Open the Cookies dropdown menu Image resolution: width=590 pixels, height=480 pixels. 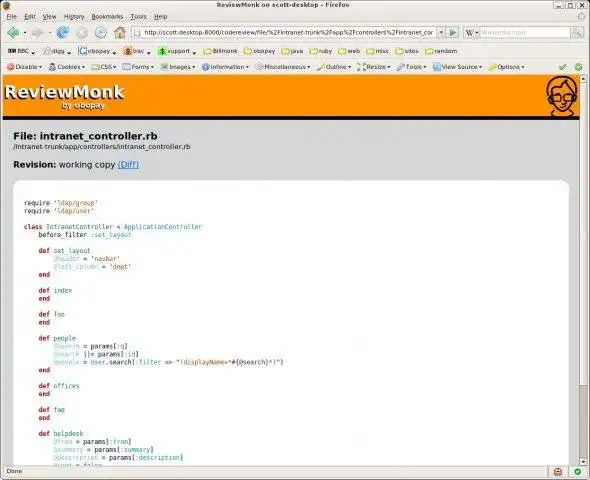pyautogui.click(x=67, y=67)
